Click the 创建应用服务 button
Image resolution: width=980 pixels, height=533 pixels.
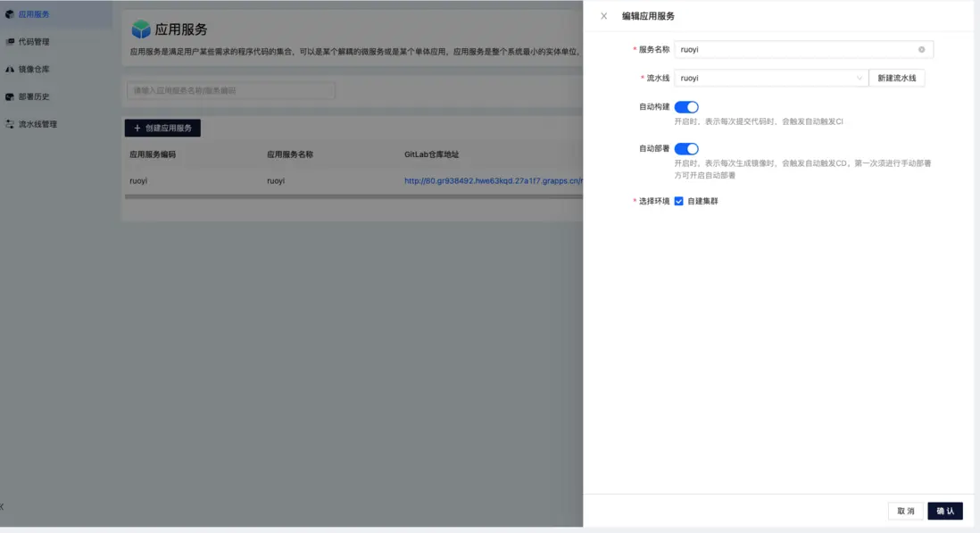[x=162, y=128]
